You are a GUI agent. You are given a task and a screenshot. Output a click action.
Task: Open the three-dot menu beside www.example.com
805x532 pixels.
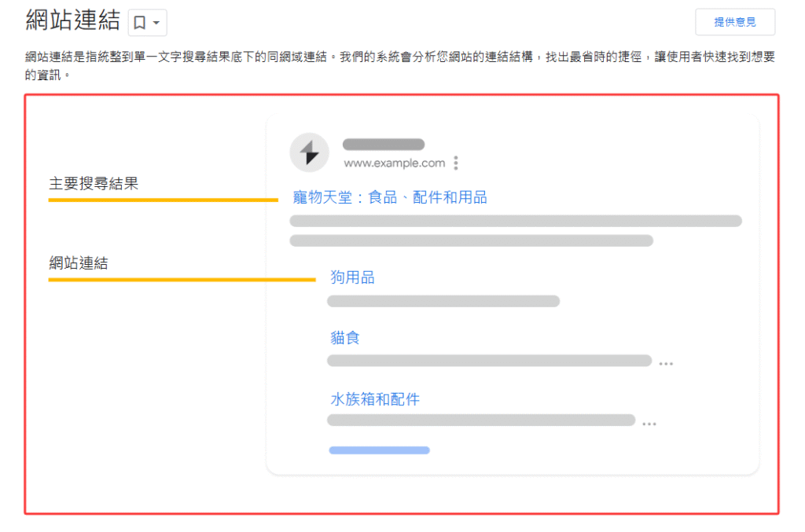tap(456, 163)
